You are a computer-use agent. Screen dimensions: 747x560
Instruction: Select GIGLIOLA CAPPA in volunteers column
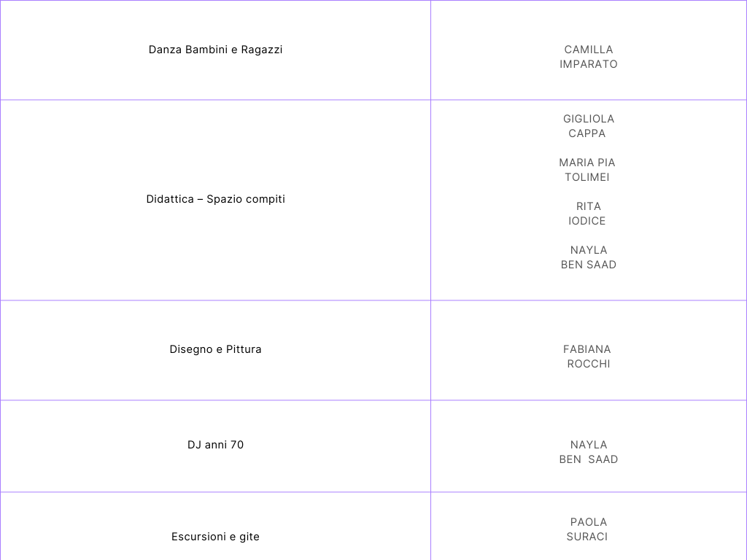click(589, 126)
